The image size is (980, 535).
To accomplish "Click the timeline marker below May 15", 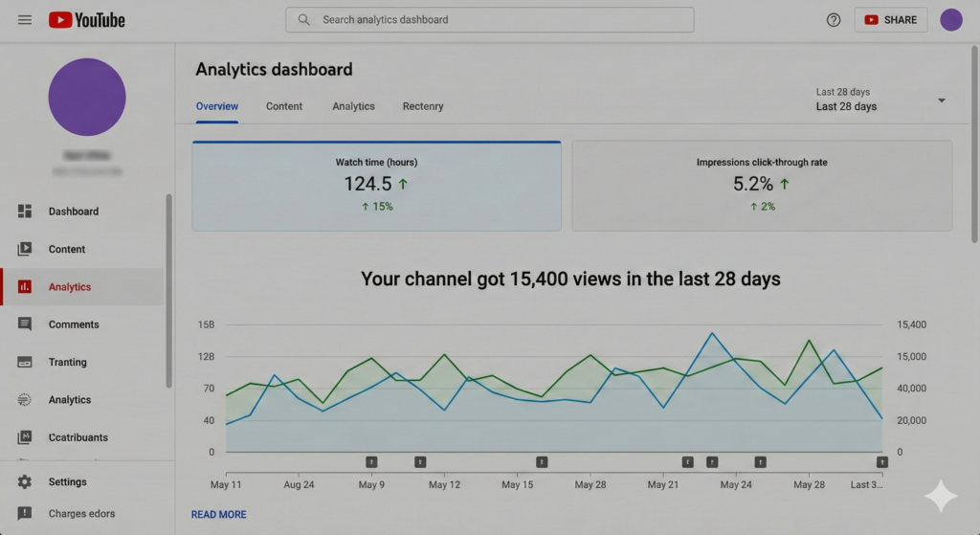I will click(542, 462).
